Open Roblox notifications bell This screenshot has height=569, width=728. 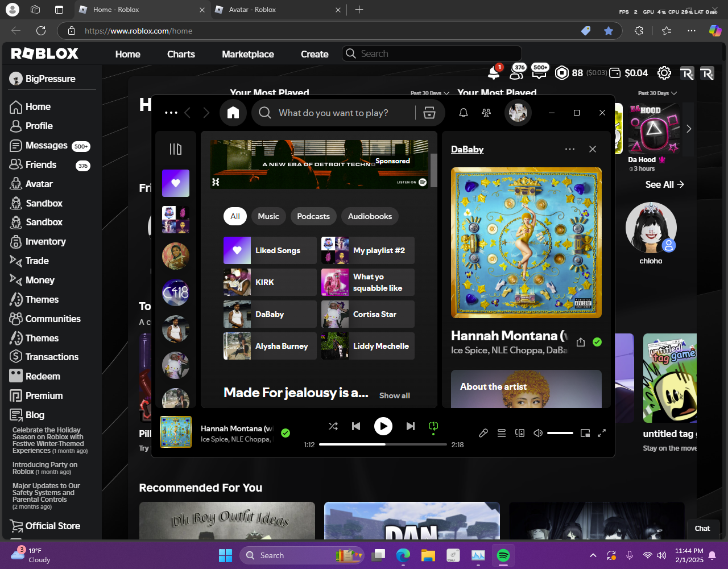point(494,73)
